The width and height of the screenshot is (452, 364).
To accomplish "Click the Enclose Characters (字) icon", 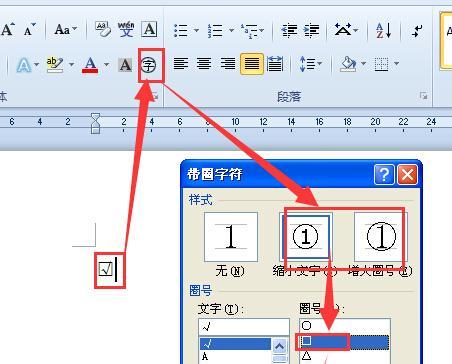I will pyautogui.click(x=148, y=65).
